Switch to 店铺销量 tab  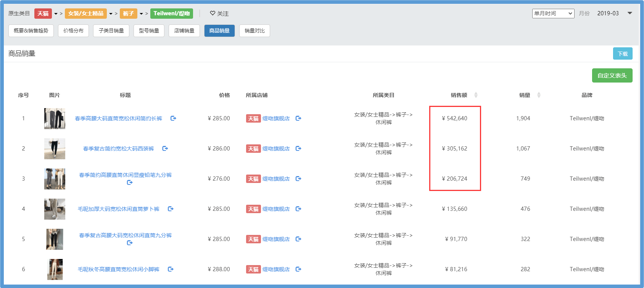click(184, 31)
